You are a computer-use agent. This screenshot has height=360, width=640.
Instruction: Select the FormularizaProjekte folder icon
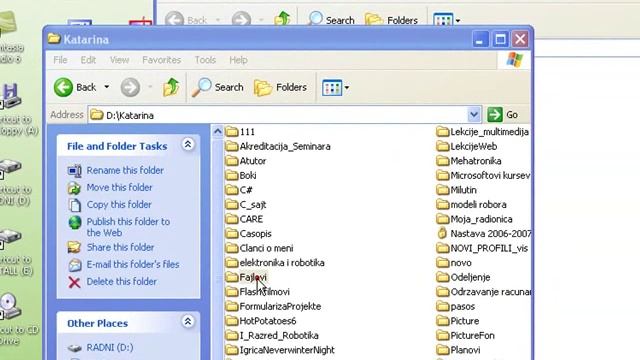click(x=232, y=307)
